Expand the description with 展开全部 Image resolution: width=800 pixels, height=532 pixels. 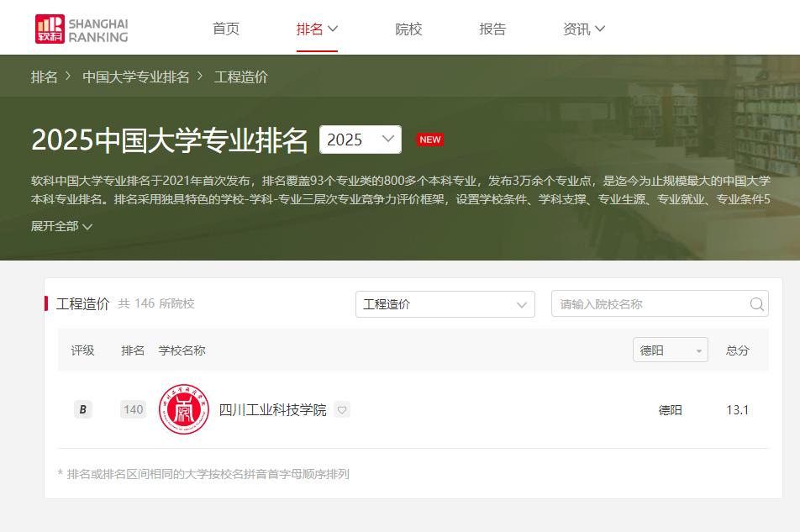61,226
